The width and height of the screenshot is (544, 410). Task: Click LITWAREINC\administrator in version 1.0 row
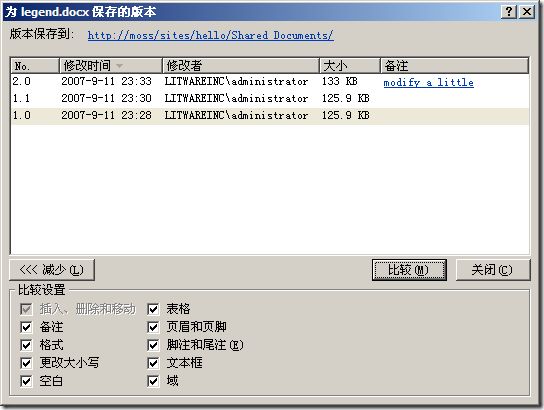point(236,116)
